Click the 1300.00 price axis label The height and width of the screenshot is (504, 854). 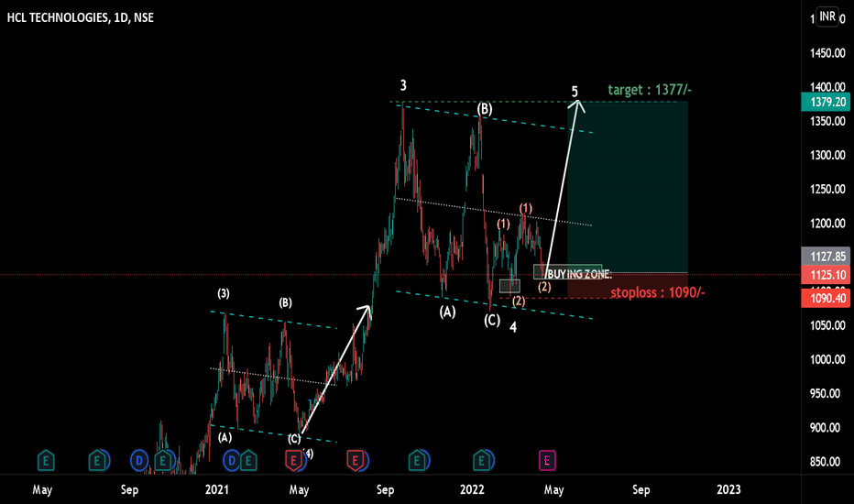(827, 155)
